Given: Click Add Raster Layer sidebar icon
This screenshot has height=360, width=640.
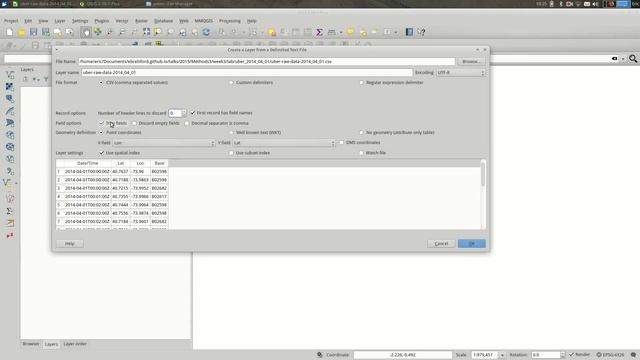Looking at the screenshot, I should pyautogui.click(x=10, y=87).
